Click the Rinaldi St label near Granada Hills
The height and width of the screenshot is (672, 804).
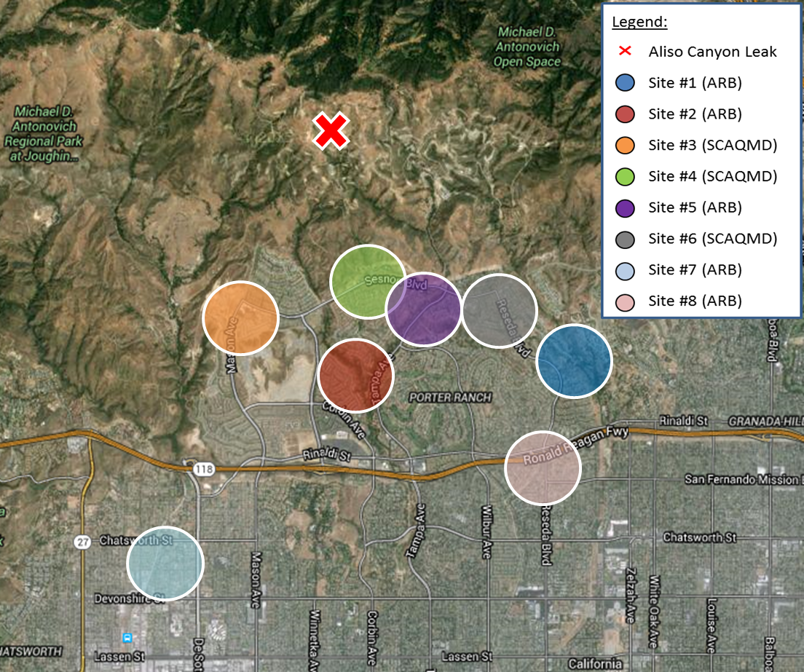684,421
